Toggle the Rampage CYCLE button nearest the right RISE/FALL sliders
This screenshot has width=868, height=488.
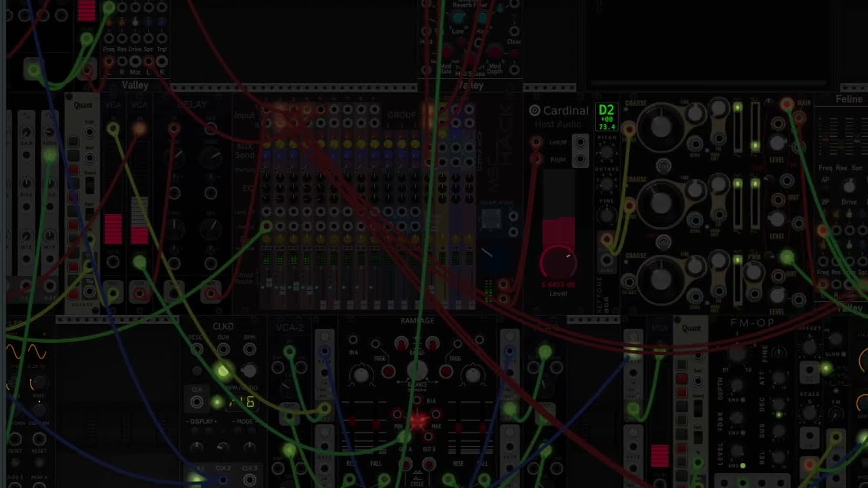tap(429, 464)
